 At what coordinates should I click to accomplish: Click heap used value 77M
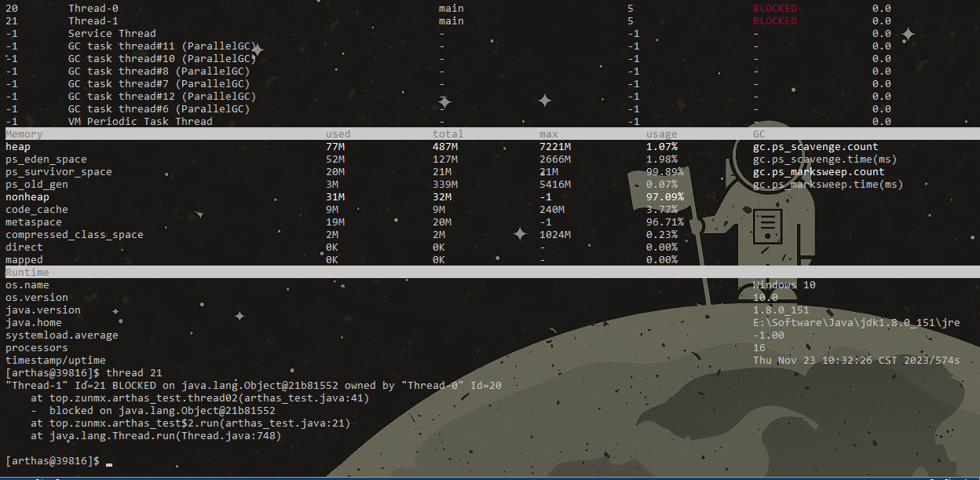pos(335,147)
